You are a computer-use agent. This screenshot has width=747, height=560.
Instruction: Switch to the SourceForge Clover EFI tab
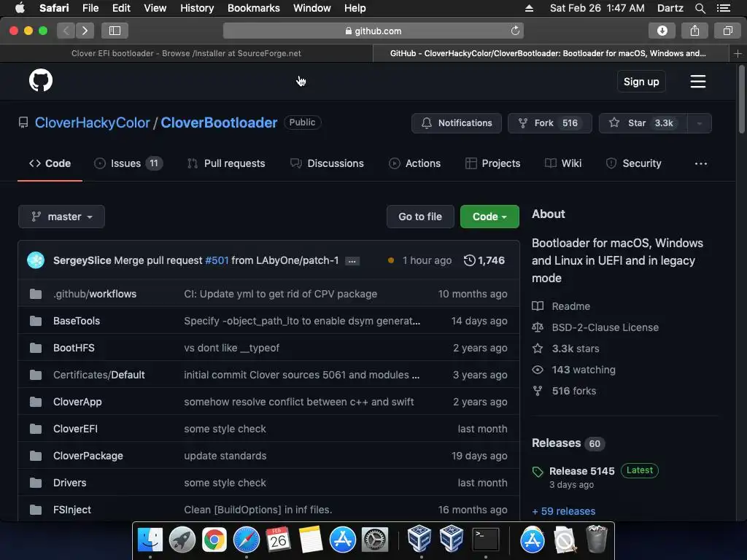[x=186, y=53]
